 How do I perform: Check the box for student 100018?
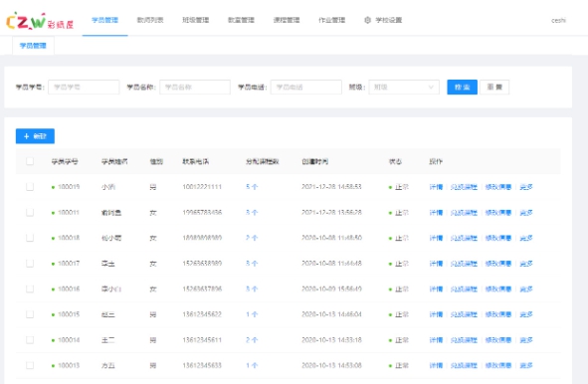pyautogui.click(x=30, y=238)
